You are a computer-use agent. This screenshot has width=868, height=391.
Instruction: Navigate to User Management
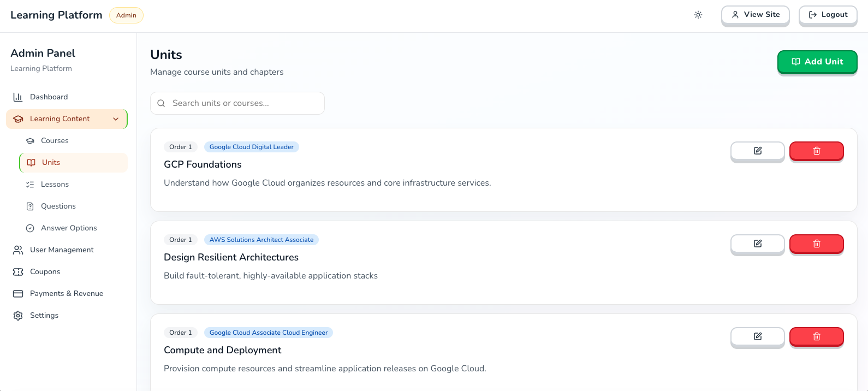(x=62, y=250)
